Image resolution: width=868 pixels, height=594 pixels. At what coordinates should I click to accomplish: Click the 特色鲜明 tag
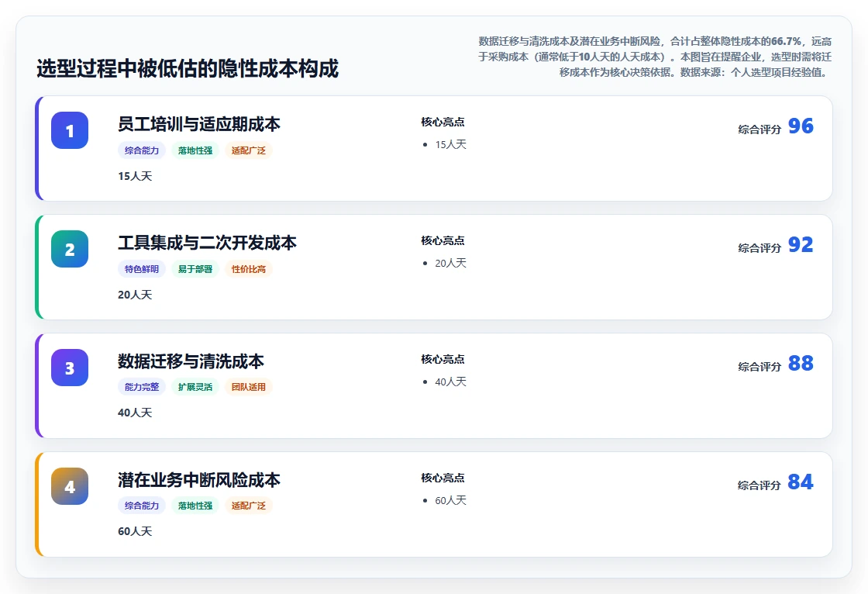click(x=142, y=269)
